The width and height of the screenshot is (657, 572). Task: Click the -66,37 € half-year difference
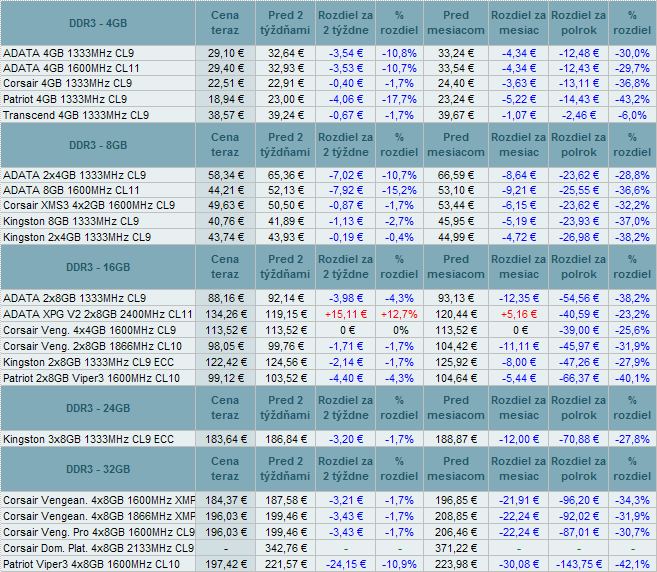click(x=579, y=378)
